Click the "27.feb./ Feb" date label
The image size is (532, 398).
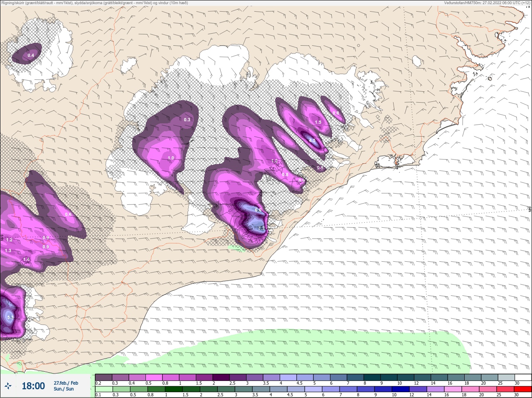[x=66, y=383]
